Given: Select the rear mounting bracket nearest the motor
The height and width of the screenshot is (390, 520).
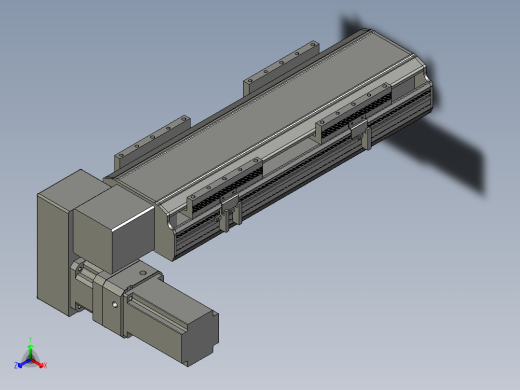Looking at the screenshot, I should click(152, 142).
